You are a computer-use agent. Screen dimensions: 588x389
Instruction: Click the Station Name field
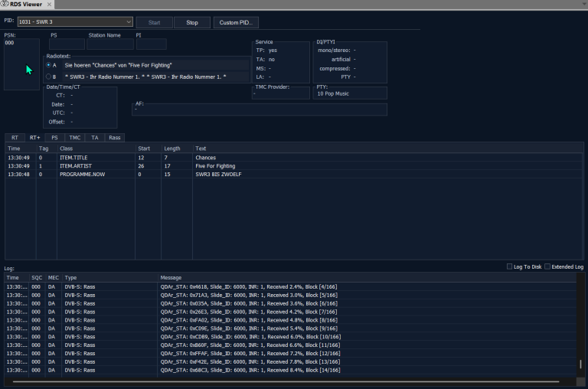pyautogui.click(x=110, y=44)
